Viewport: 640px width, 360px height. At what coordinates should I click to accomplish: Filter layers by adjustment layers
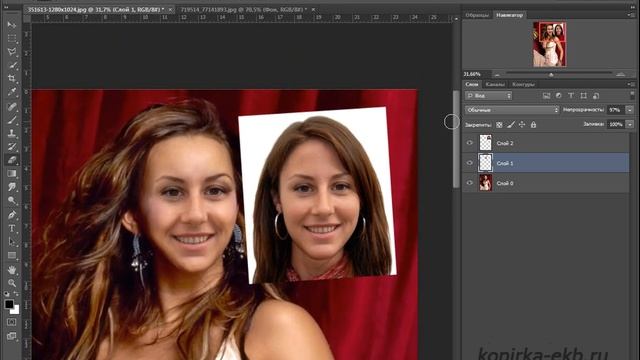click(x=558, y=96)
